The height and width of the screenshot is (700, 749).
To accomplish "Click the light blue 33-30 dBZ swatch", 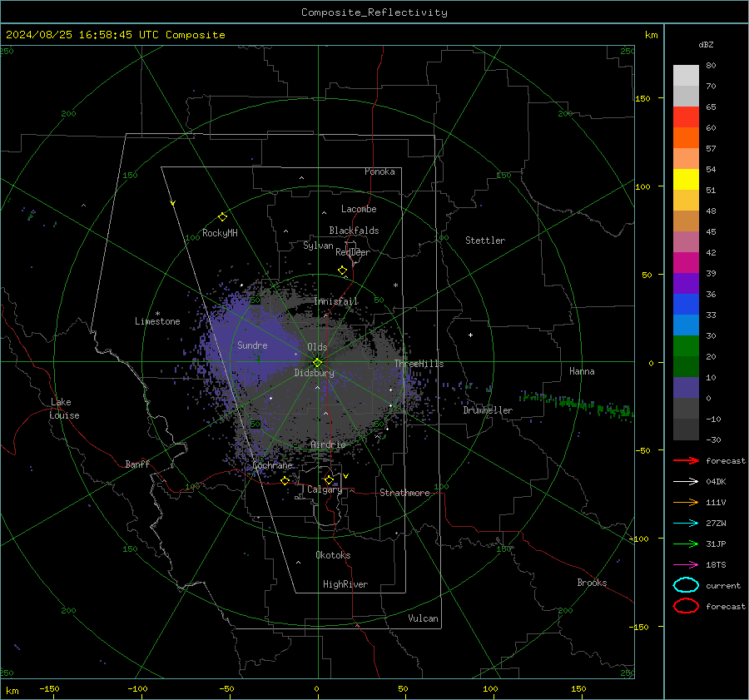I will pos(686,325).
